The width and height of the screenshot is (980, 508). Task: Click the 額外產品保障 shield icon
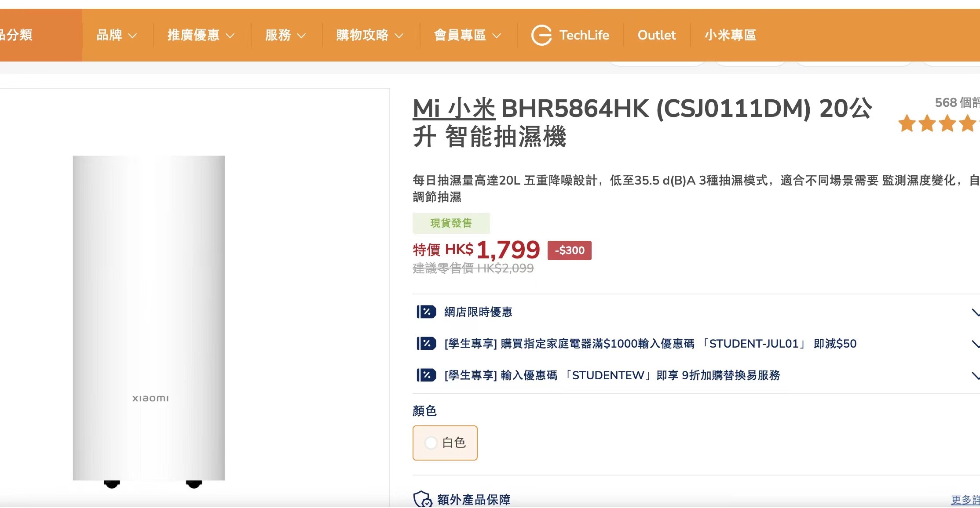tap(422, 499)
